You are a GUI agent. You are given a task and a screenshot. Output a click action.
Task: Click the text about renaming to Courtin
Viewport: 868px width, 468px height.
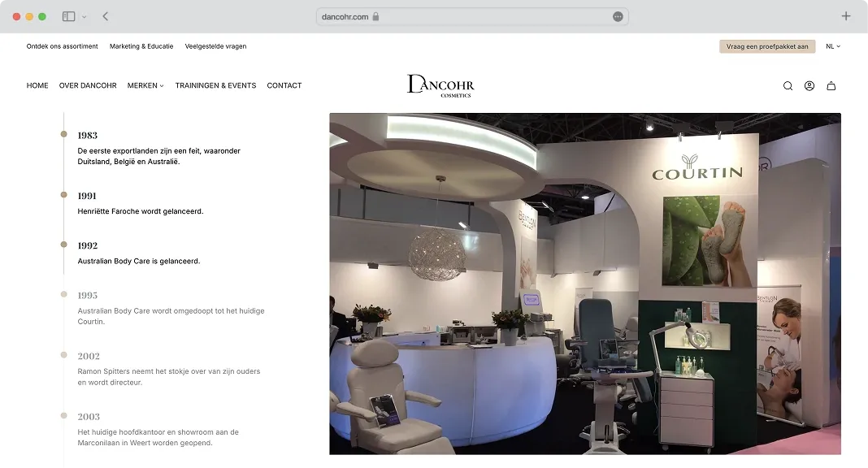pyautogui.click(x=171, y=316)
